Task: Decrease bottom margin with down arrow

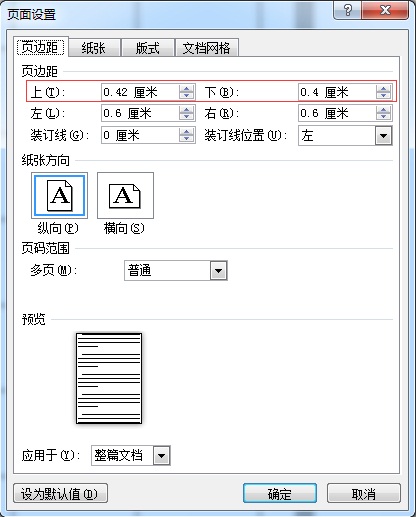Action: click(384, 96)
